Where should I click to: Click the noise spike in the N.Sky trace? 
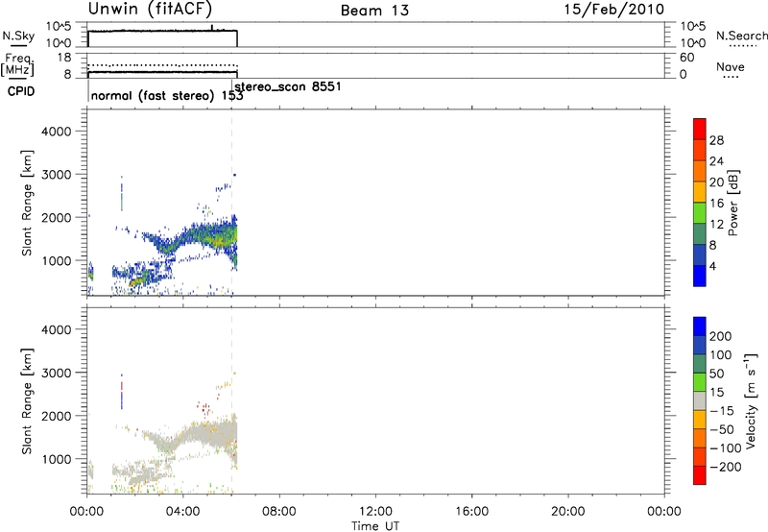211,28
